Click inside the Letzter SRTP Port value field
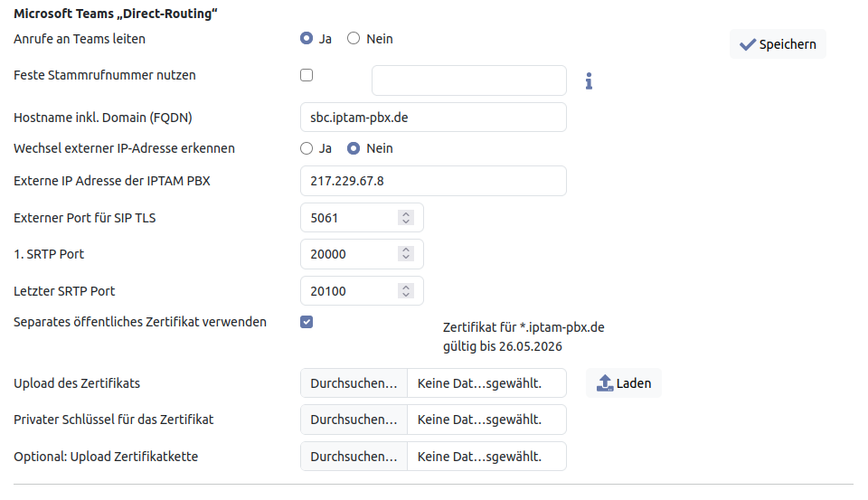The width and height of the screenshot is (868, 500). point(348,291)
